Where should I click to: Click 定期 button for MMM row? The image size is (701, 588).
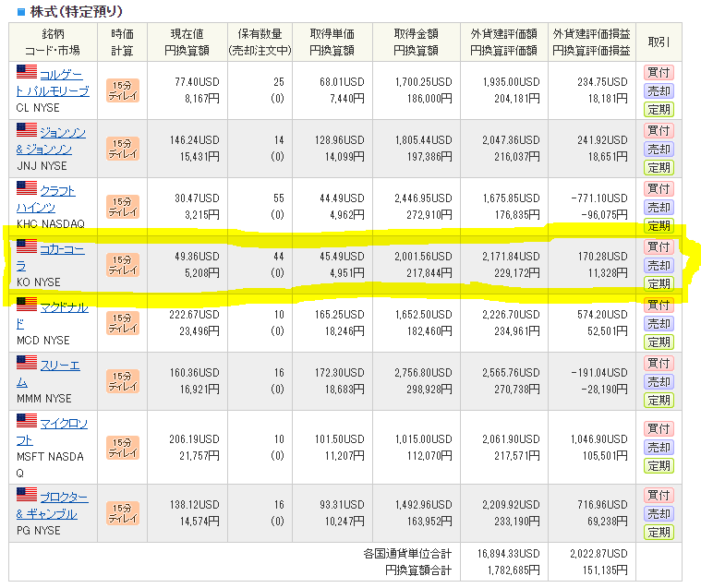point(659,401)
